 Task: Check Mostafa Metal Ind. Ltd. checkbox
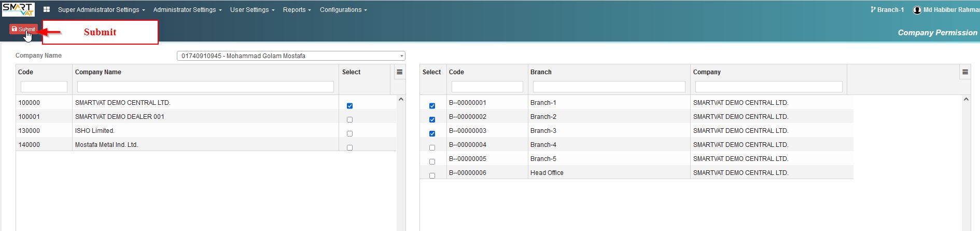tap(349, 148)
